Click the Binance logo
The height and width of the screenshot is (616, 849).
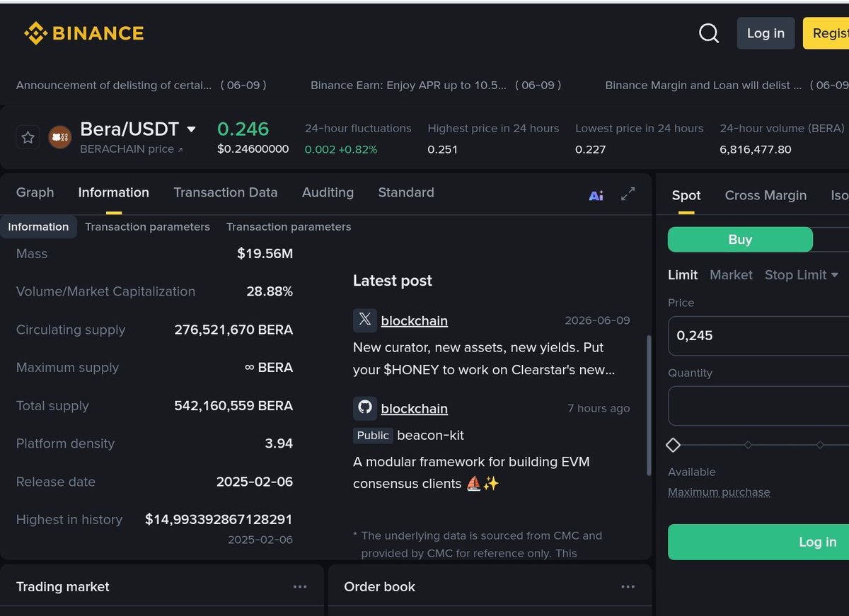pyautogui.click(x=83, y=33)
